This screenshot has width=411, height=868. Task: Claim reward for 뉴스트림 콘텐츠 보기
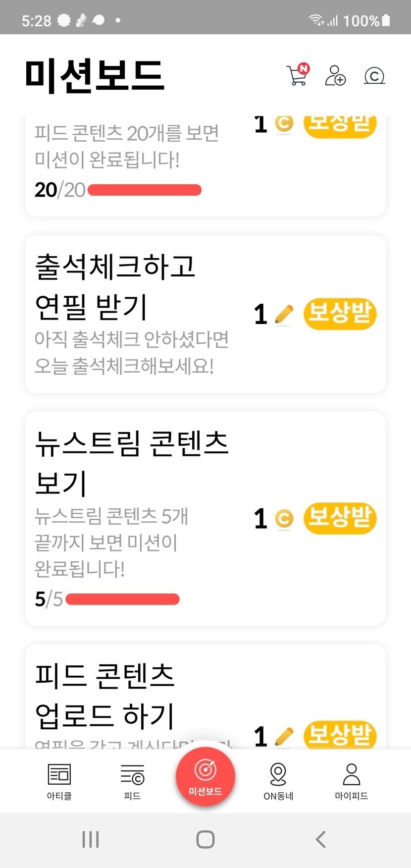tap(340, 518)
